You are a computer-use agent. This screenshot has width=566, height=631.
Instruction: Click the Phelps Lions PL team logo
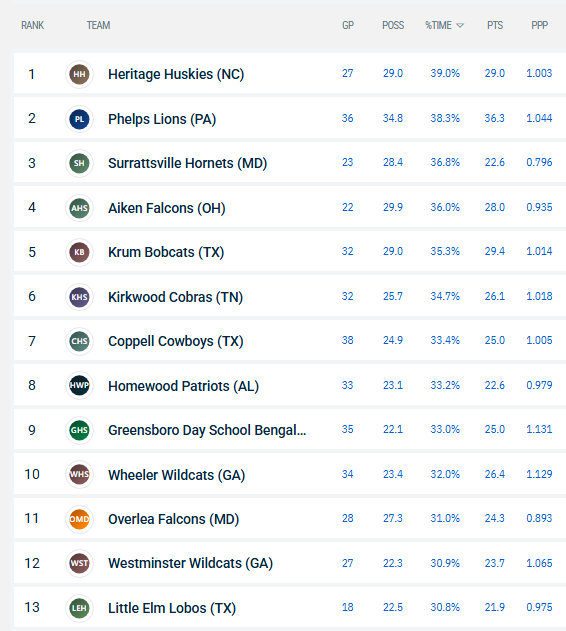(79, 119)
